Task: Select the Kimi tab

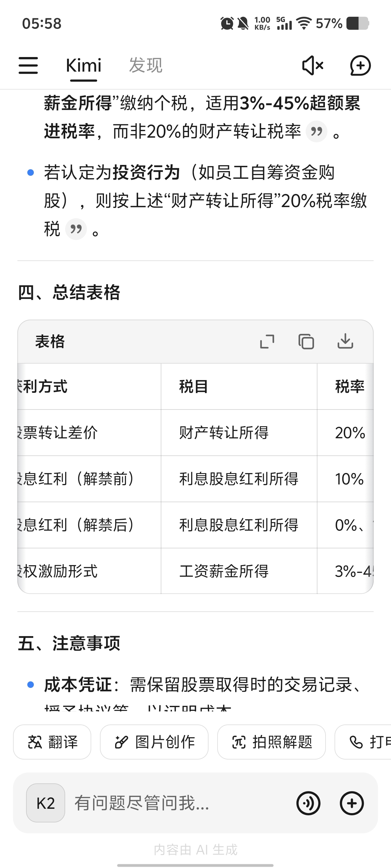Action: [83, 65]
